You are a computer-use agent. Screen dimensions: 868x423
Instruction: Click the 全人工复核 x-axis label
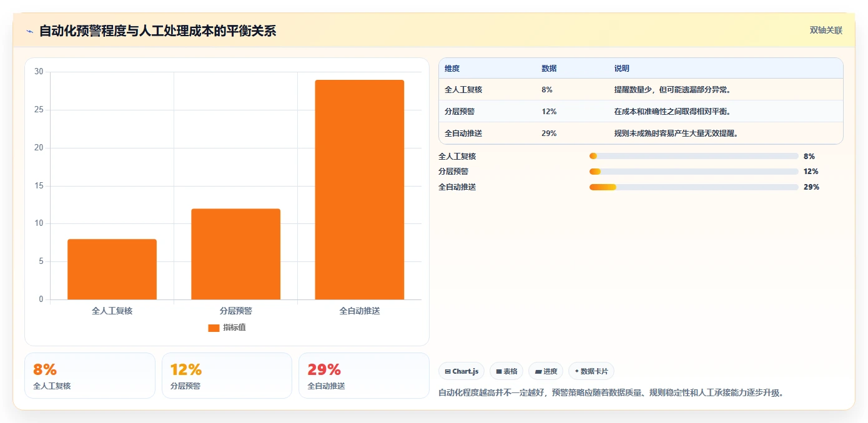(x=112, y=311)
